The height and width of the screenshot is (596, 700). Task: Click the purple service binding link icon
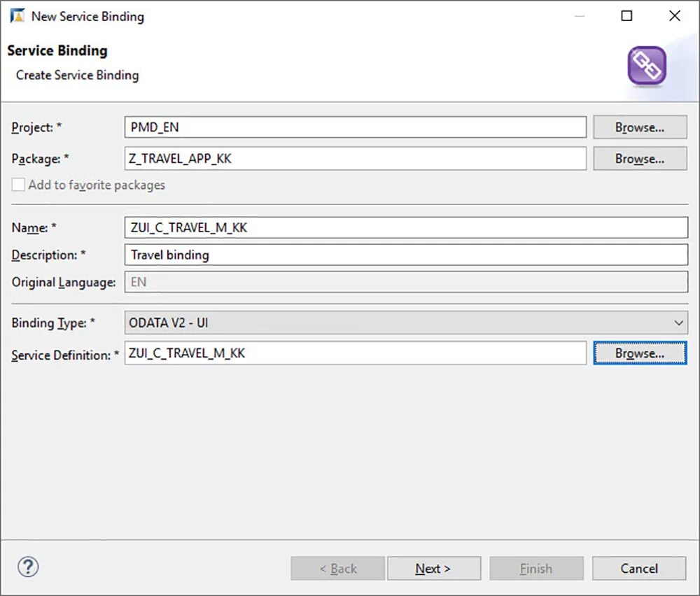647,66
